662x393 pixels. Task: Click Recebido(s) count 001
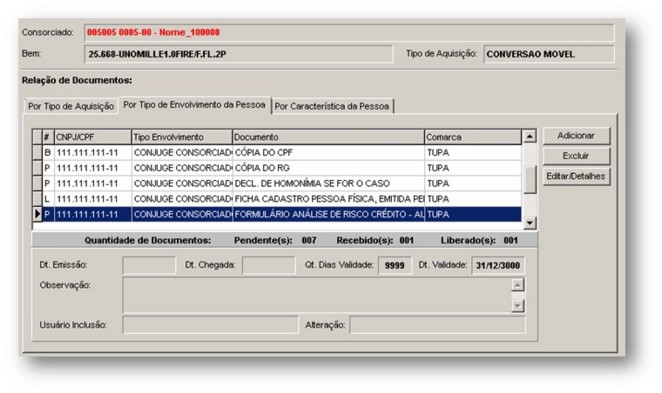click(x=407, y=240)
